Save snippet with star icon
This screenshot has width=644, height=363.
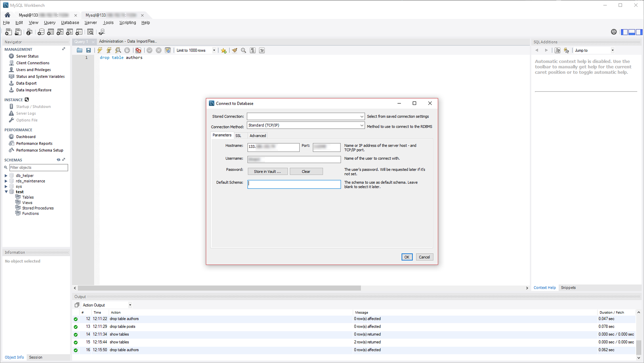[224, 50]
